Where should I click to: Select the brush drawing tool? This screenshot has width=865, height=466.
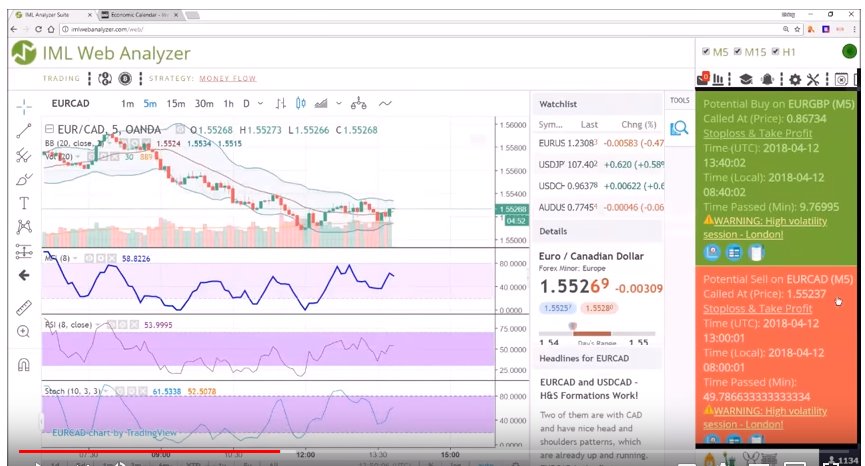24,179
